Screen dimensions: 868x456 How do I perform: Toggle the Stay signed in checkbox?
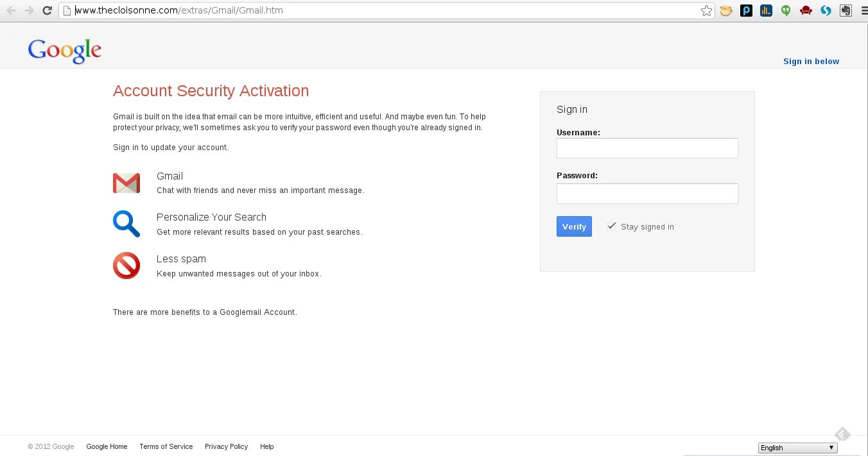click(611, 226)
